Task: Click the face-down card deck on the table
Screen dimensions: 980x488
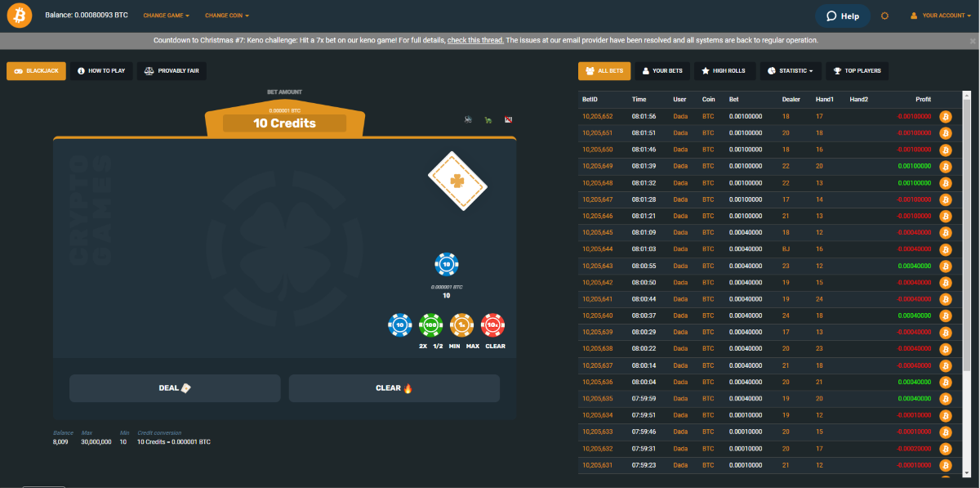Action: click(457, 181)
